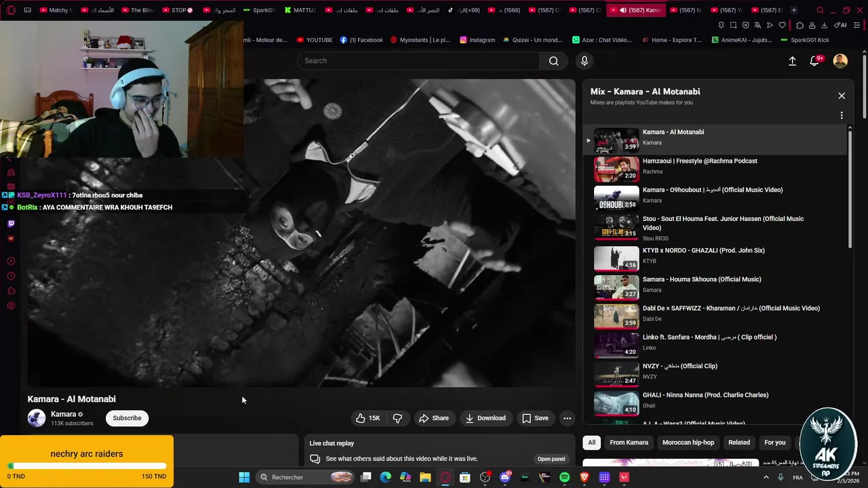Open the YouTube account avatar menu
This screenshot has height=488, width=868.
(x=840, y=61)
